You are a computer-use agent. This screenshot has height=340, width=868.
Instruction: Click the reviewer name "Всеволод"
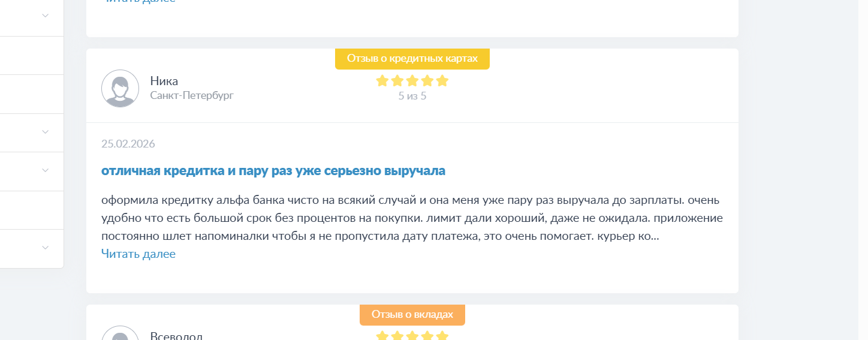click(176, 335)
